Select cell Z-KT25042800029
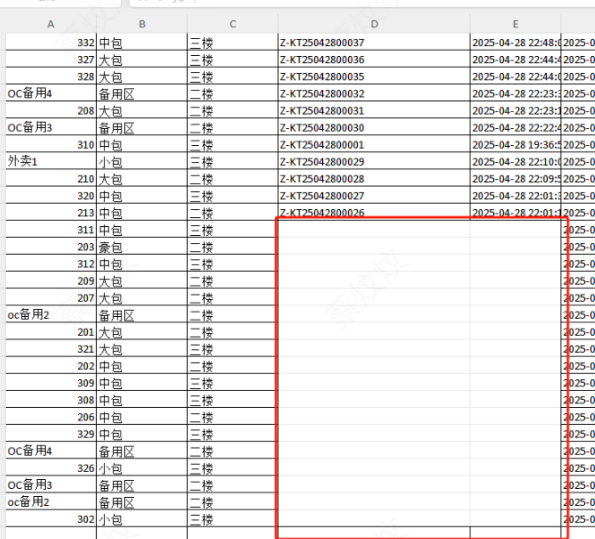Viewport: 595px width, 539px height. coord(374,162)
